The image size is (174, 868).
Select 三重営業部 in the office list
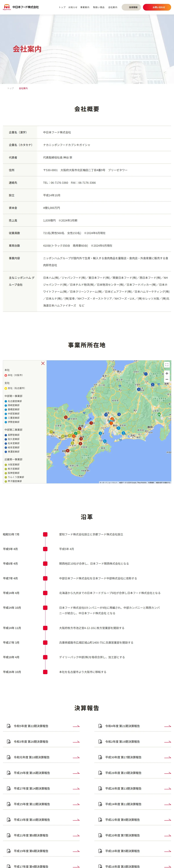[12, 418]
